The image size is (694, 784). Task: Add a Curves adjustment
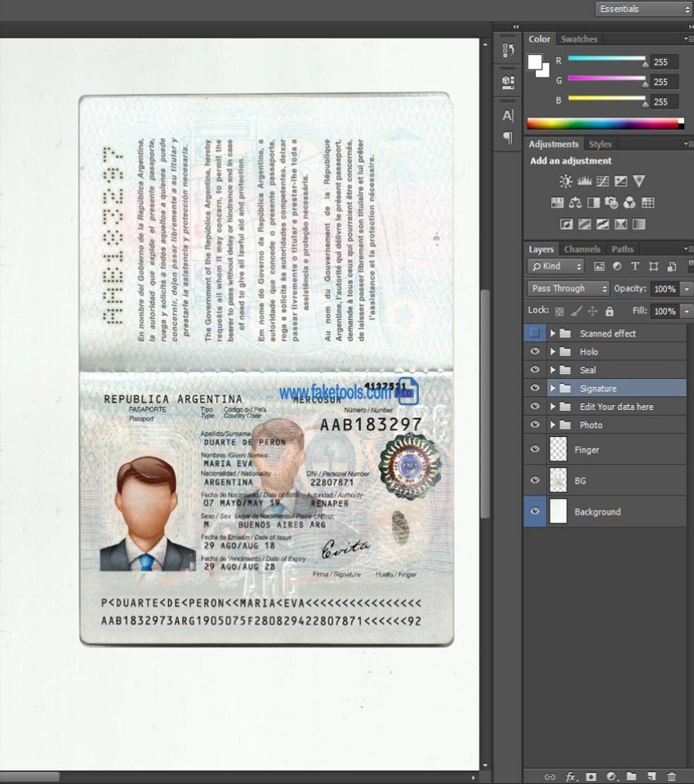[x=603, y=181]
